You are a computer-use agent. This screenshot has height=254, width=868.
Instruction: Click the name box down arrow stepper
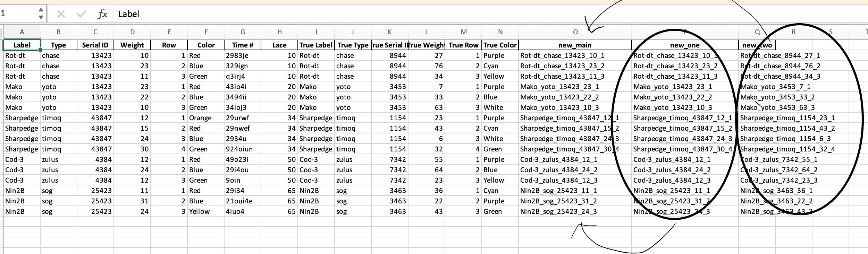pyautogui.click(x=41, y=17)
